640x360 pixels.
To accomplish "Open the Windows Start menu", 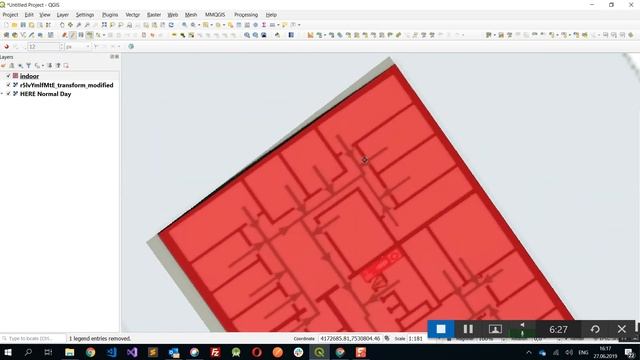I will [x=7, y=352].
